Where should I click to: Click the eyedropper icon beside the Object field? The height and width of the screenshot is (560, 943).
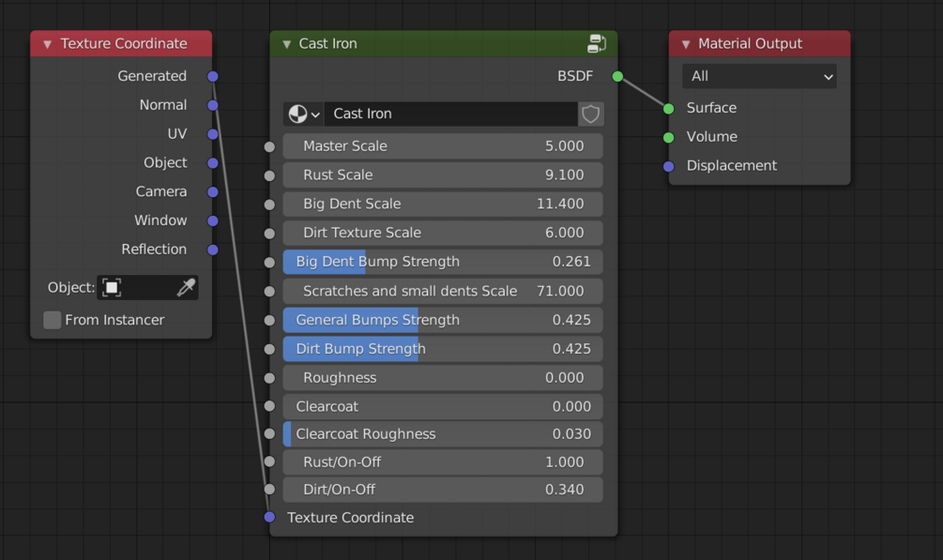(186, 287)
